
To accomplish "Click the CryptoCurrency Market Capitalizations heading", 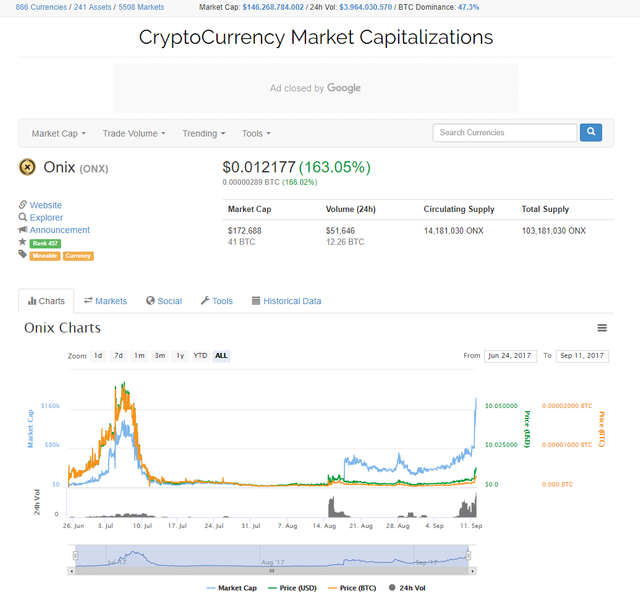I will point(316,37).
